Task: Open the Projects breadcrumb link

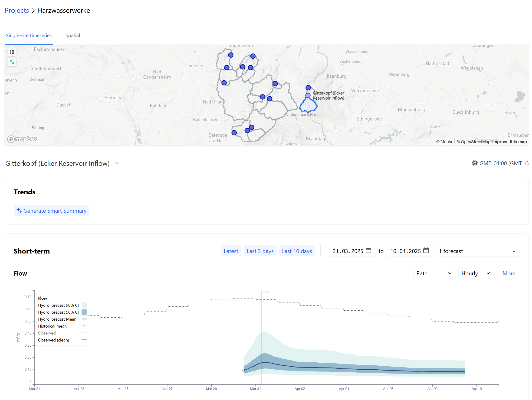Action: click(16, 10)
